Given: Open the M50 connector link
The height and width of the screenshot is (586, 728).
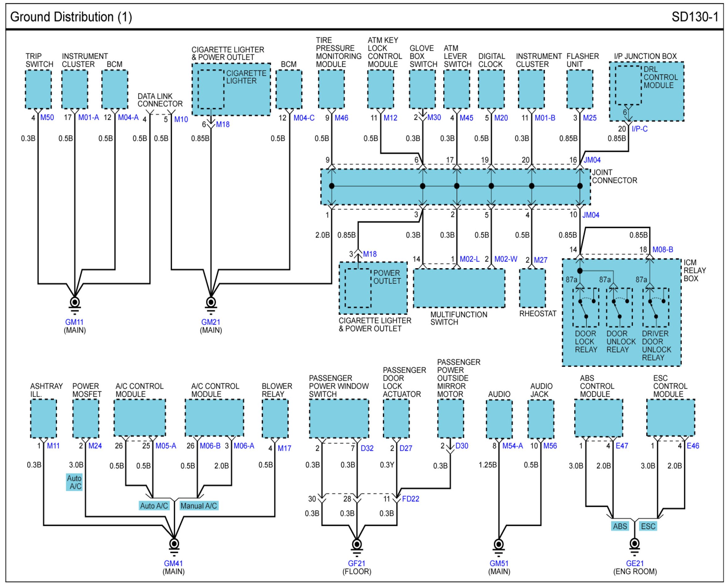Looking at the screenshot, I should click(47, 118).
